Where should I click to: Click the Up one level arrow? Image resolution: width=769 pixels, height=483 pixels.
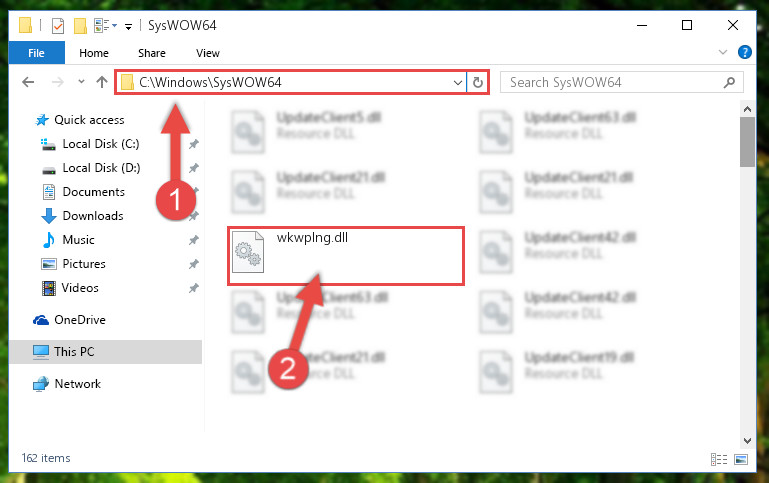[x=102, y=82]
